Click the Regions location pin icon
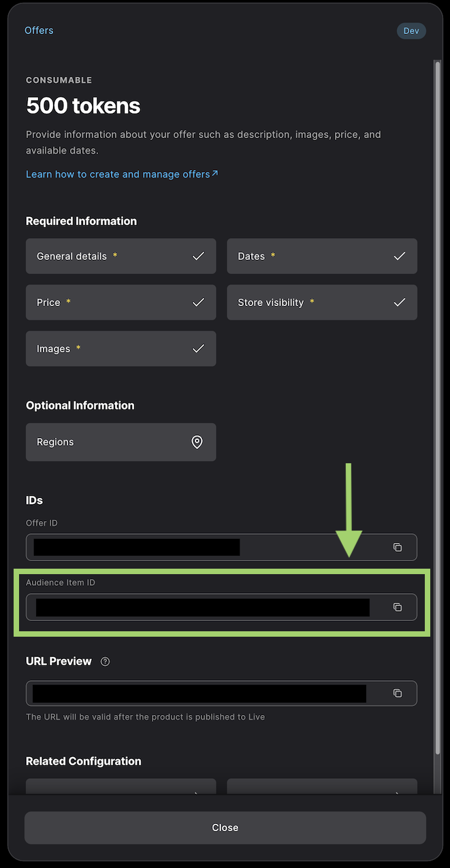450x868 pixels. coord(197,442)
